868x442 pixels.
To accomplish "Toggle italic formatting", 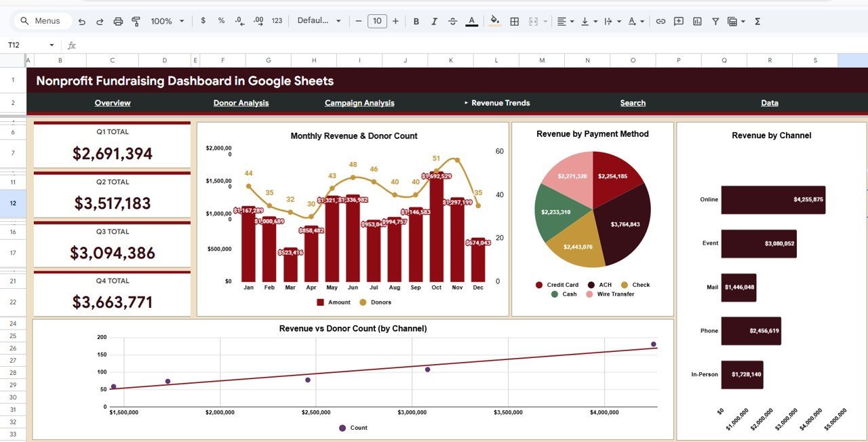I will [434, 21].
